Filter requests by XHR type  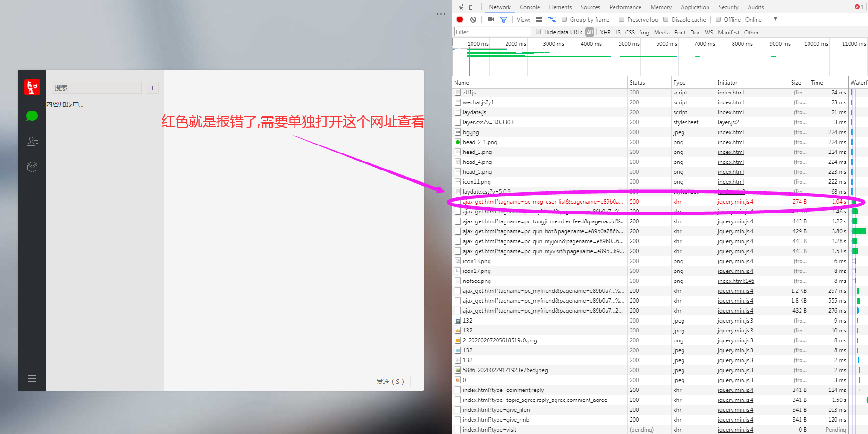tap(605, 32)
